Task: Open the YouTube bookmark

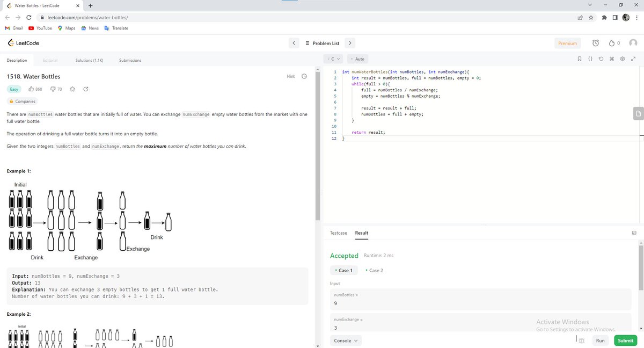Action: pyautogui.click(x=40, y=28)
